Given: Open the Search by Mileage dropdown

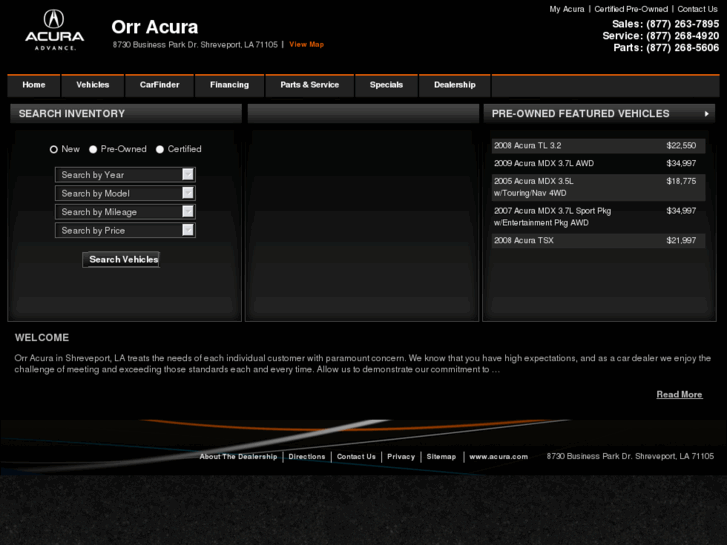Looking at the screenshot, I should tap(125, 212).
